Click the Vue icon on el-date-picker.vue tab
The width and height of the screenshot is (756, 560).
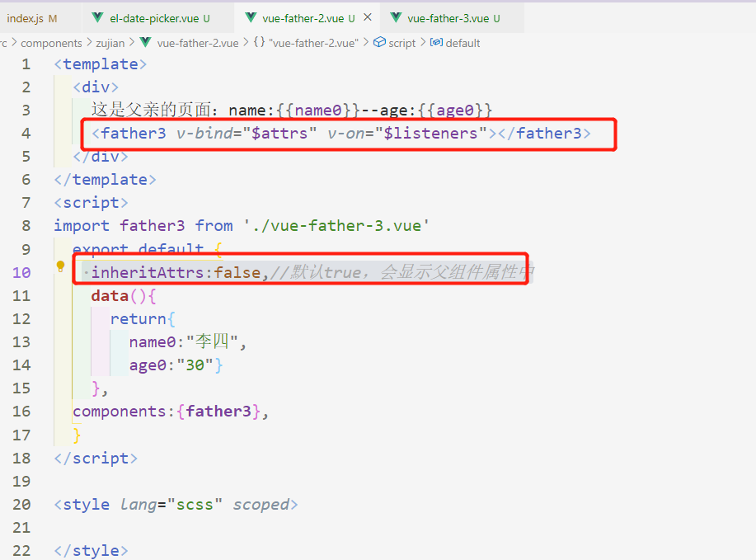click(96, 16)
